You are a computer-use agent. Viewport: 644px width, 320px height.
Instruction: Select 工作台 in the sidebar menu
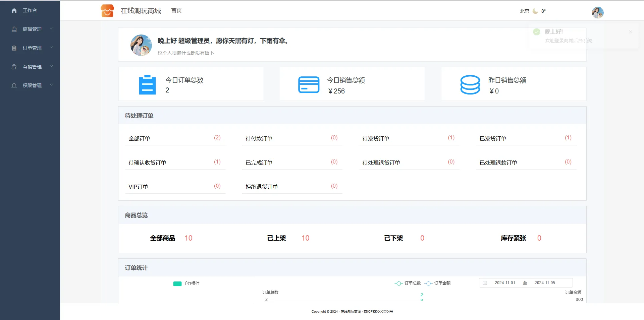[x=30, y=11]
